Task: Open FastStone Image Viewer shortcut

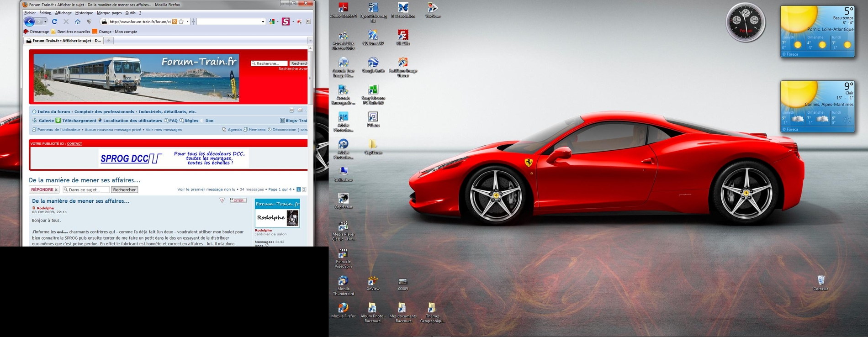Action: click(x=403, y=67)
